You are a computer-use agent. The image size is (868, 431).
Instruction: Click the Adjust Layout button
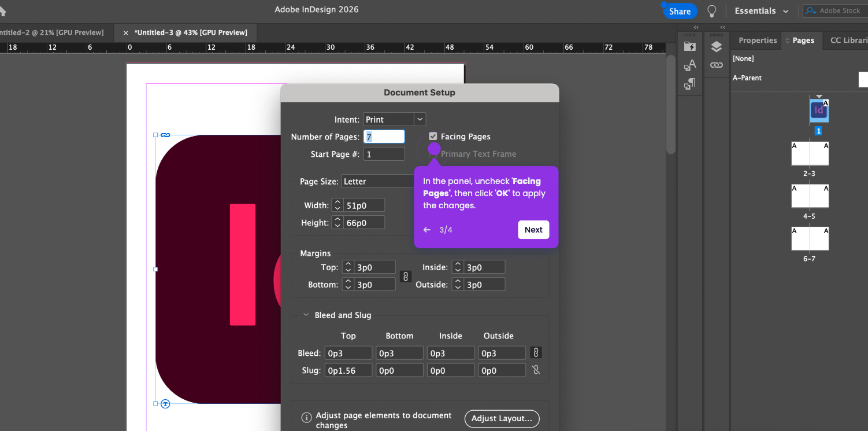pyautogui.click(x=502, y=419)
